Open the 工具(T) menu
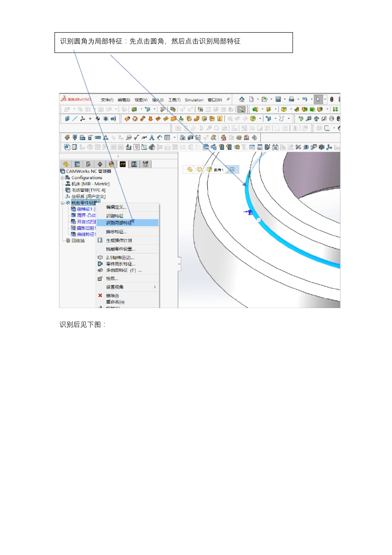Viewport: 392px width, 555px height. coord(174,100)
